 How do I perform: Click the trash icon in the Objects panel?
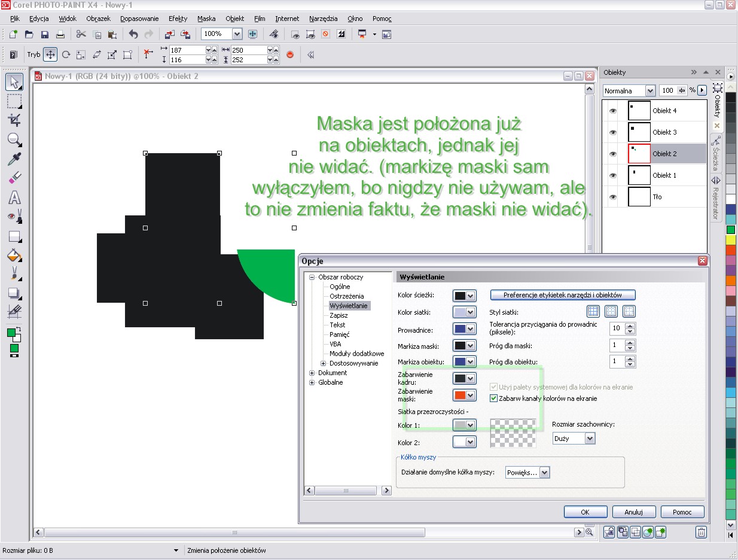click(702, 532)
